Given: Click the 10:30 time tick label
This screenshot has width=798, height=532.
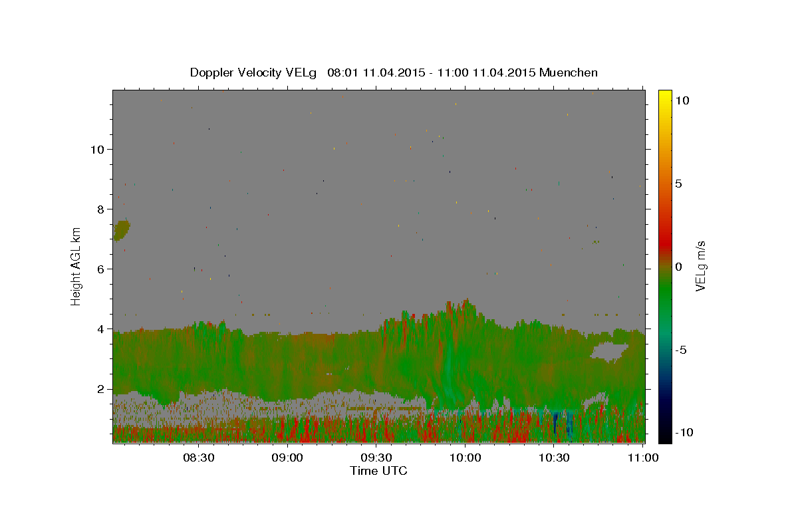Looking at the screenshot, I should [554, 458].
